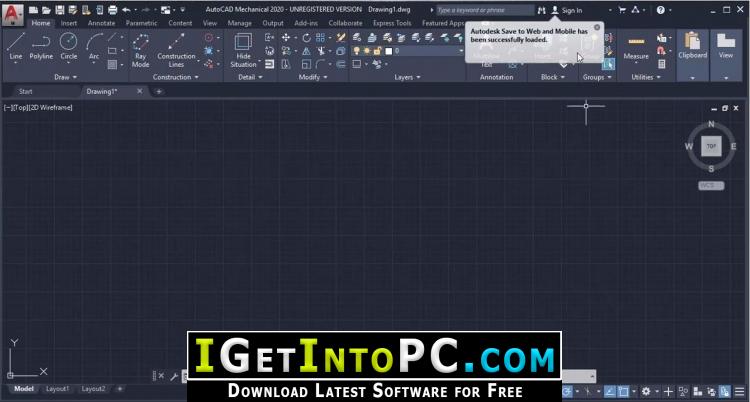Open the Manage ribbon tab
This screenshot has width=750, height=402.
coord(240,23)
